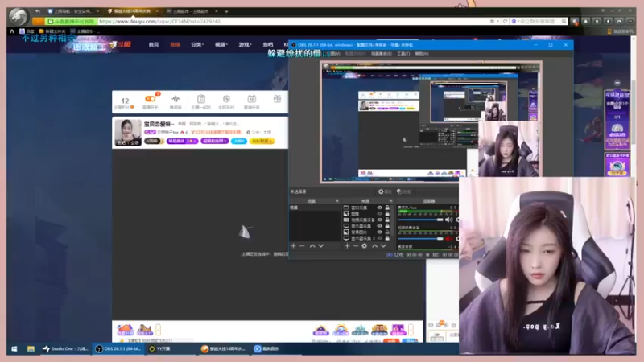
Task: Toggle visibility of 显示器采集 2 source
Action: coord(379,238)
